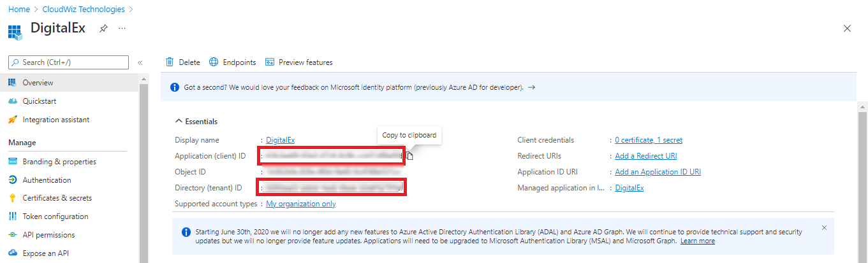Open Integration assistant page
This screenshot has width=868, height=263.
[x=55, y=120]
